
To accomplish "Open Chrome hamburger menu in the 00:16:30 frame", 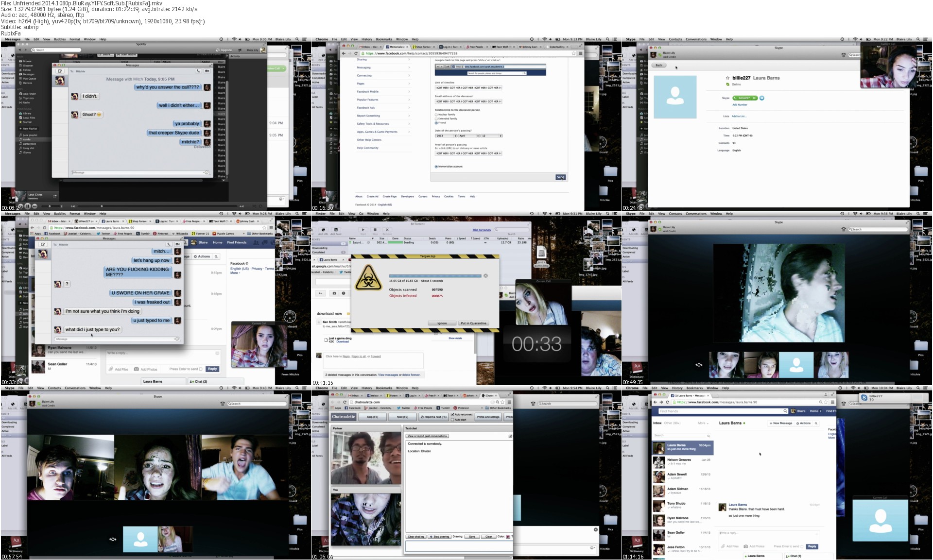I will click(580, 53).
